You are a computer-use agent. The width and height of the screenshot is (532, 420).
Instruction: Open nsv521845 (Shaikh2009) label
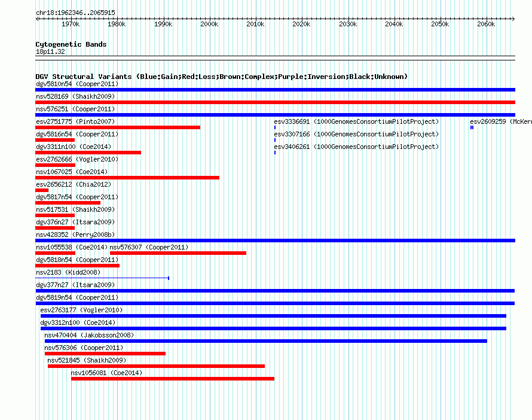coord(87,360)
